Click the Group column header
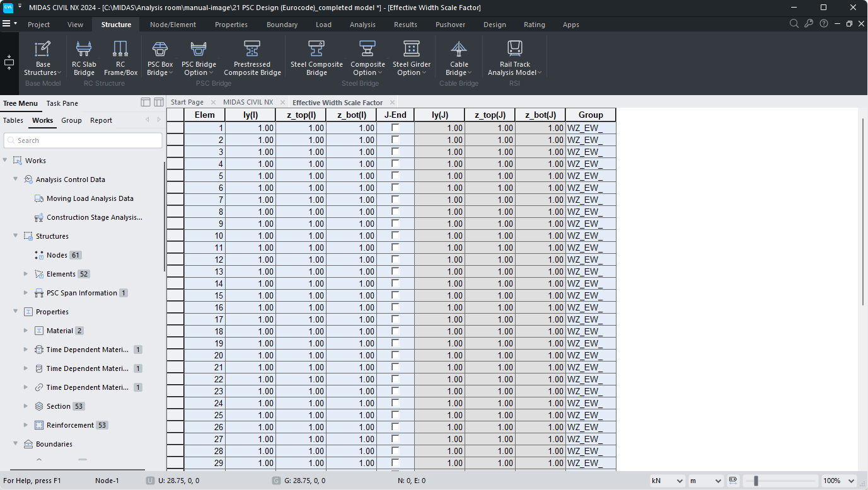This screenshot has height=490, width=868. tap(591, 115)
